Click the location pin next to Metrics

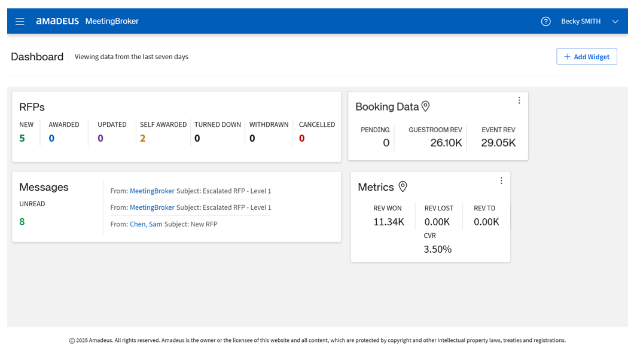point(402,186)
